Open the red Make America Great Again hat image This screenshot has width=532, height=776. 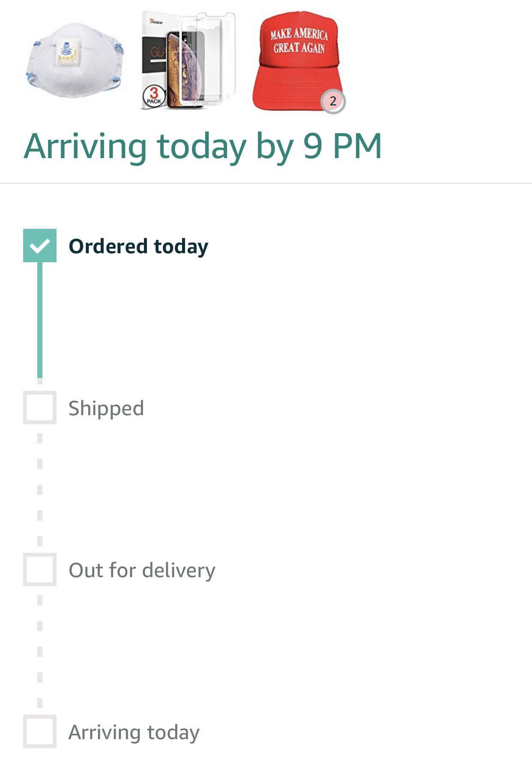[298, 61]
